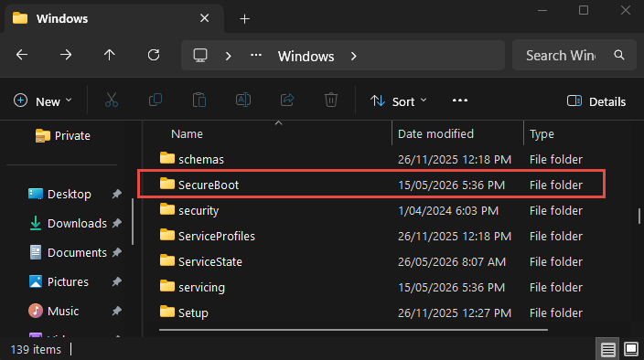Click the Copy icon in toolbar
Image resolution: width=644 pixels, height=360 pixels.
pos(156,100)
